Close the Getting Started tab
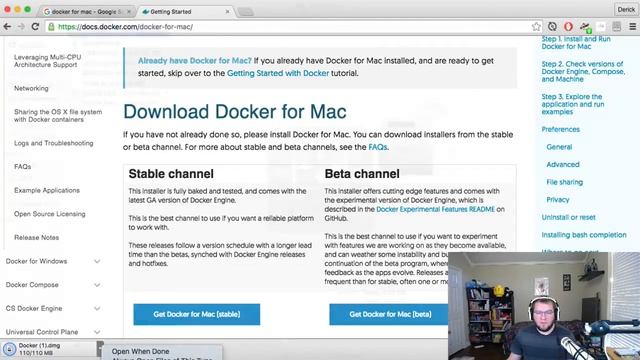Viewport: 640px width, 360px height. pyautogui.click(x=227, y=12)
